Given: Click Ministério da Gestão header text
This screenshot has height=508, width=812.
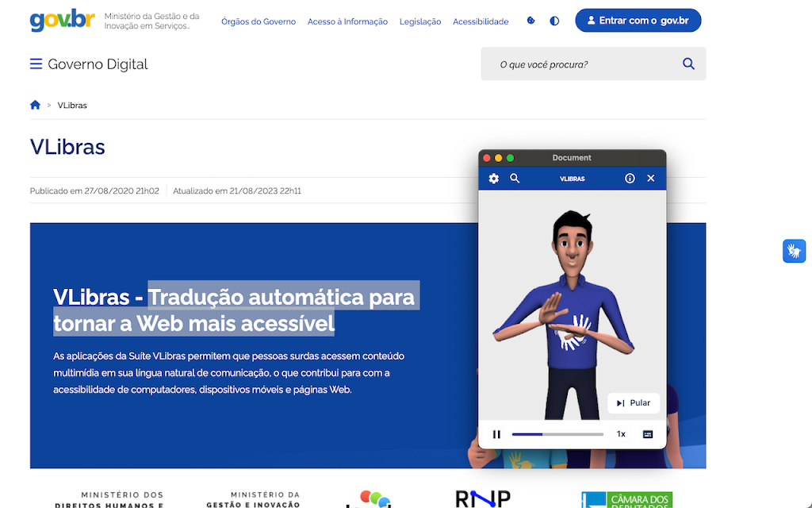Looking at the screenshot, I should point(151,21).
